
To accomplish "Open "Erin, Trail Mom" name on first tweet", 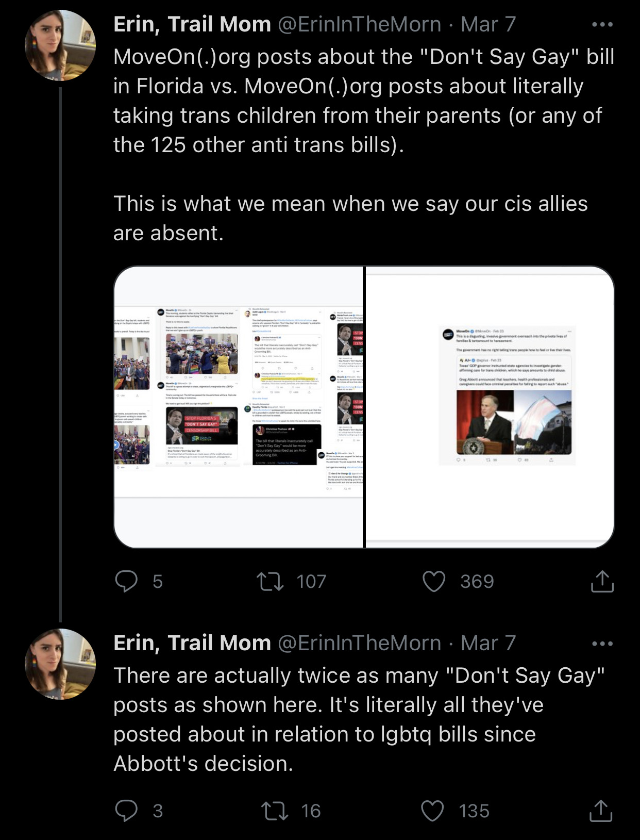I will [x=192, y=24].
